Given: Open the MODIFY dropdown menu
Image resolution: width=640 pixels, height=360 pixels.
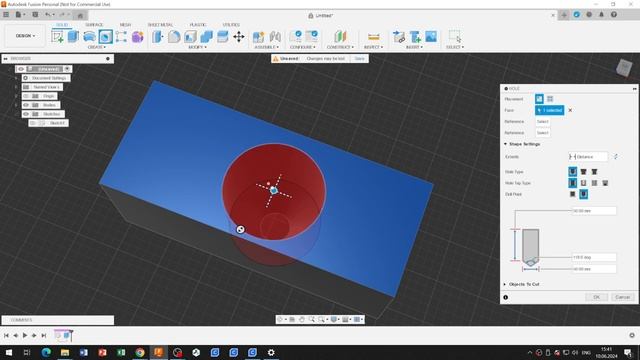Looking at the screenshot, I should pos(197,47).
